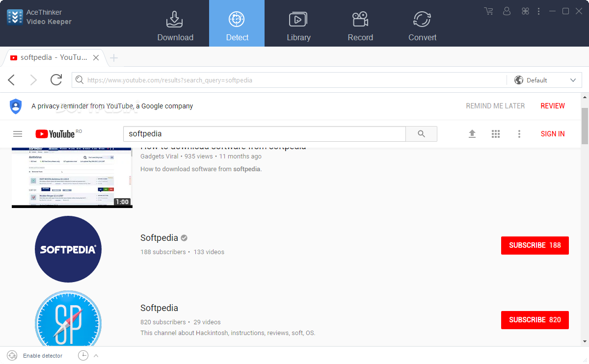Click the dark blue Softpedia channel avatar
589x364 pixels.
[x=68, y=249]
